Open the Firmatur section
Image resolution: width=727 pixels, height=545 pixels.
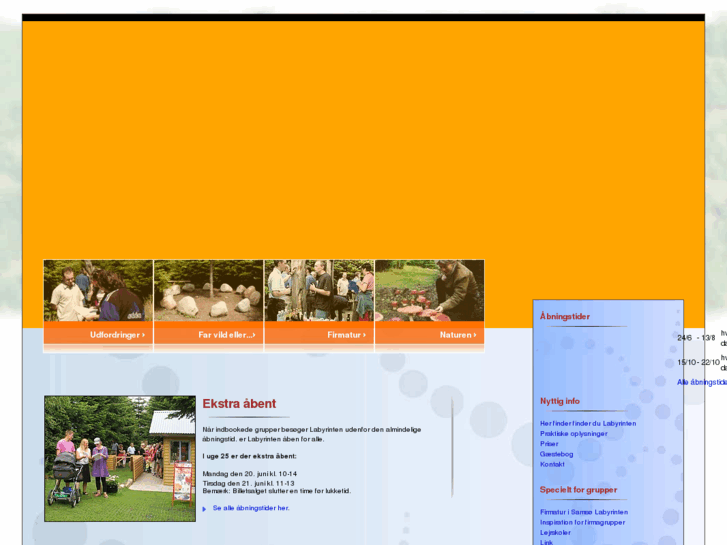point(346,335)
